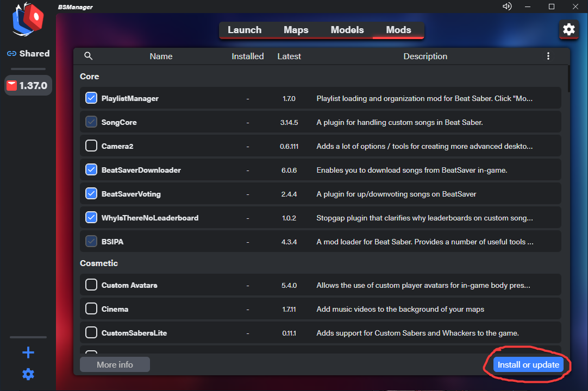Screen dimensions: 588x391
Task: Click the search magnifier icon
Action: click(88, 56)
